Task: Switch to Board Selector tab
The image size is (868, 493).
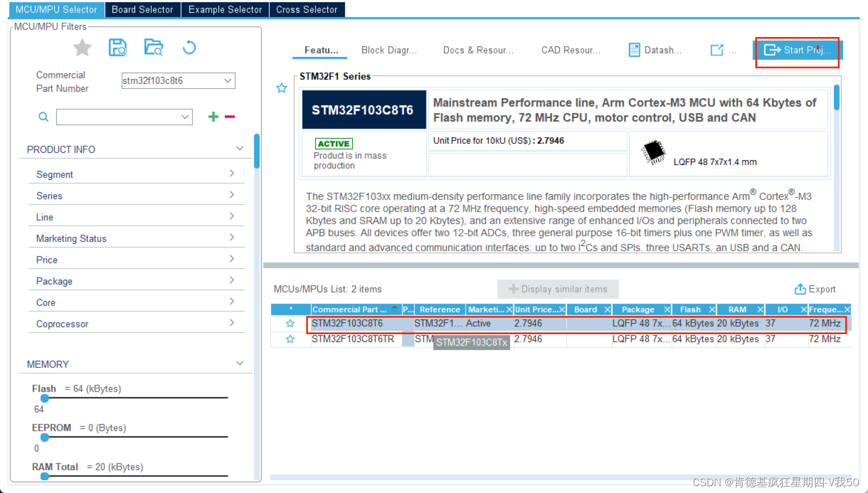Action: click(x=142, y=10)
